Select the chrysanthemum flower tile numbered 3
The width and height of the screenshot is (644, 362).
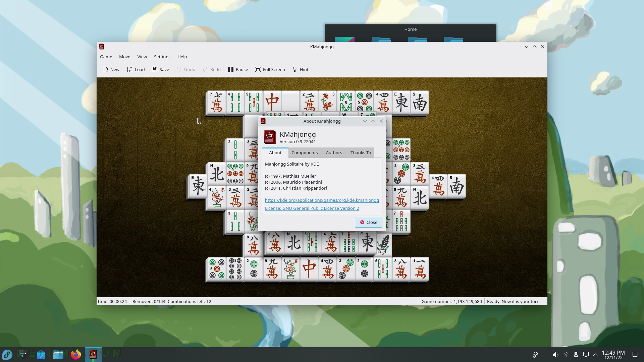(x=328, y=102)
